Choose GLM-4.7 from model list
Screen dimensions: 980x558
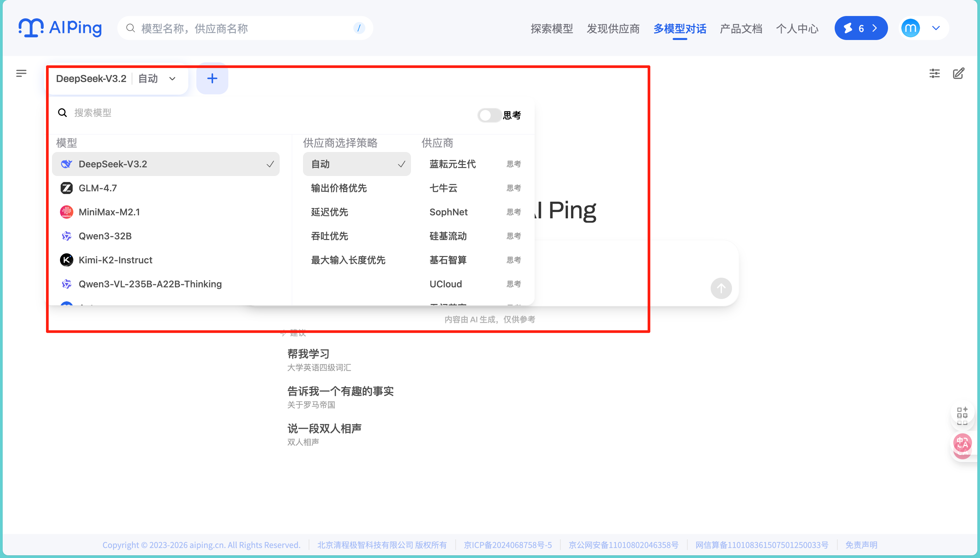[x=98, y=188]
